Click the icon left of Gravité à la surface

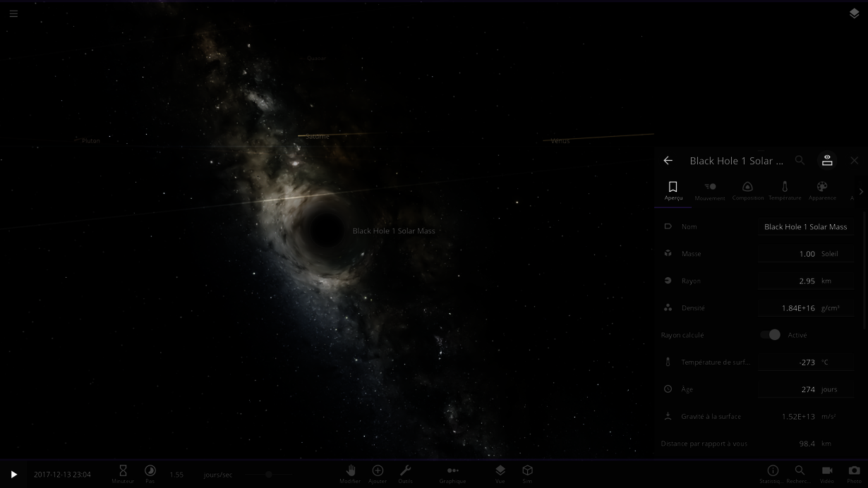pos(668,416)
